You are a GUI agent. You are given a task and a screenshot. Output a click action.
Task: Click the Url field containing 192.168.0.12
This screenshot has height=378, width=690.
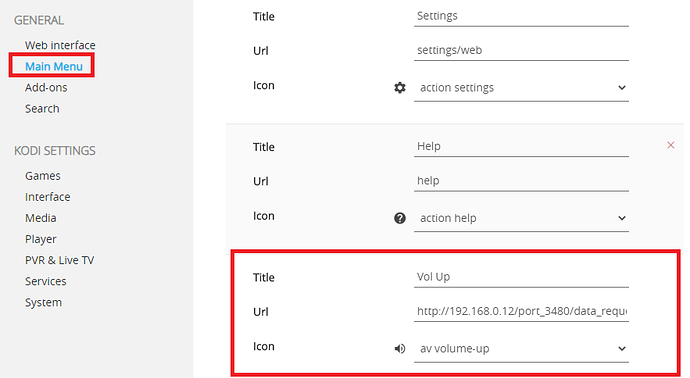[x=521, y=312]
